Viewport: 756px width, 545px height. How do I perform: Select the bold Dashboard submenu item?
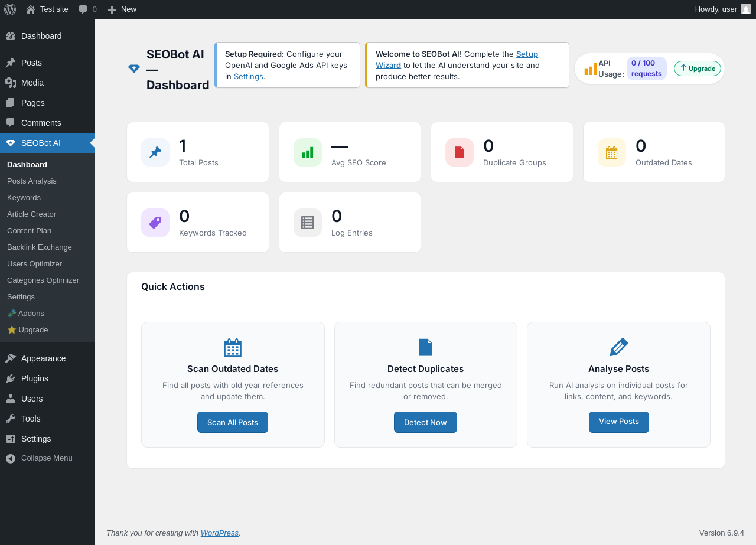(27, 165)
